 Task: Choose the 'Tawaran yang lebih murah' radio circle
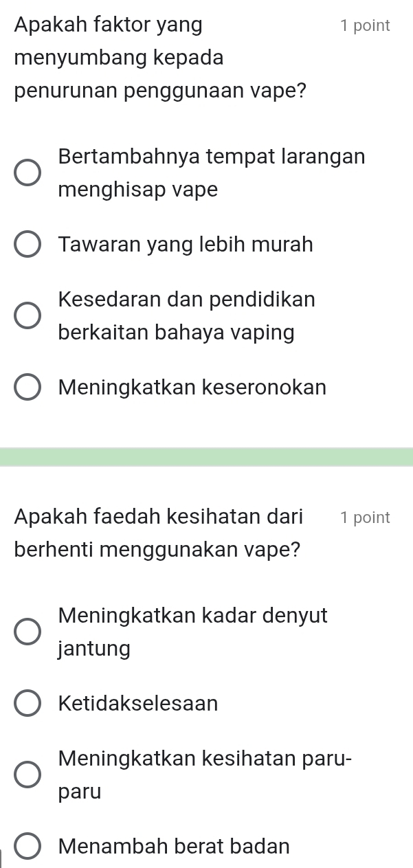point(28,245)
